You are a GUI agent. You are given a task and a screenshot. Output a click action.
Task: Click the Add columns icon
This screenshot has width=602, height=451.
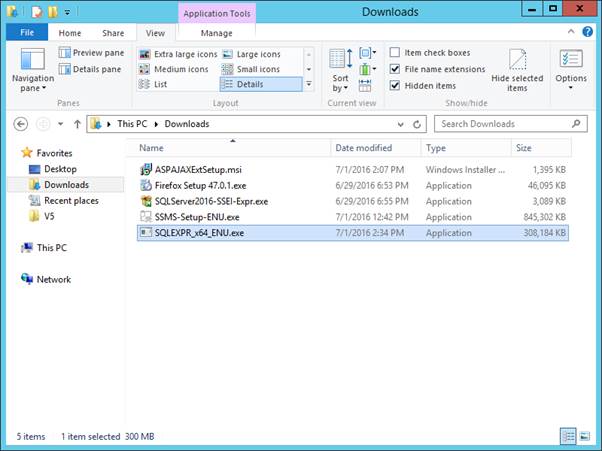click(367, 69)
